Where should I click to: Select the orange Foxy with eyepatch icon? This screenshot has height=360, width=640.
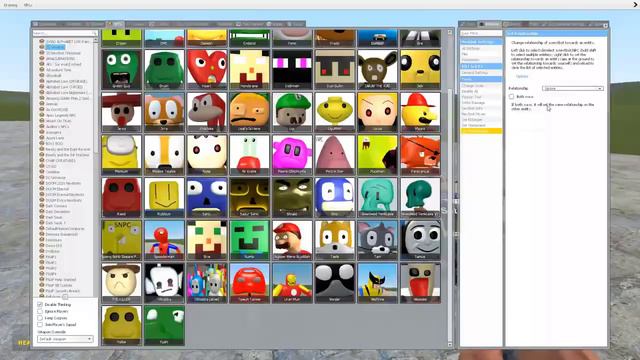[420, 155]
